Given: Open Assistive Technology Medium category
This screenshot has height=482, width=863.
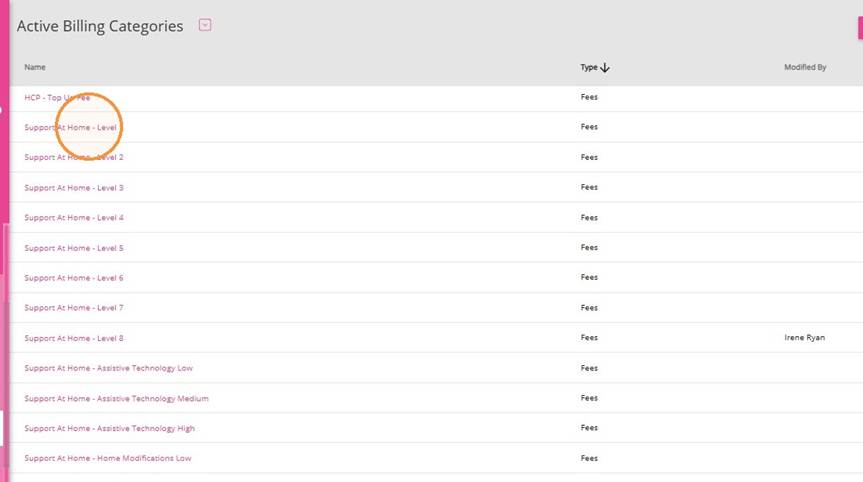Looking at the screenshot, I should pyautogui.click(x=116, y=398).
